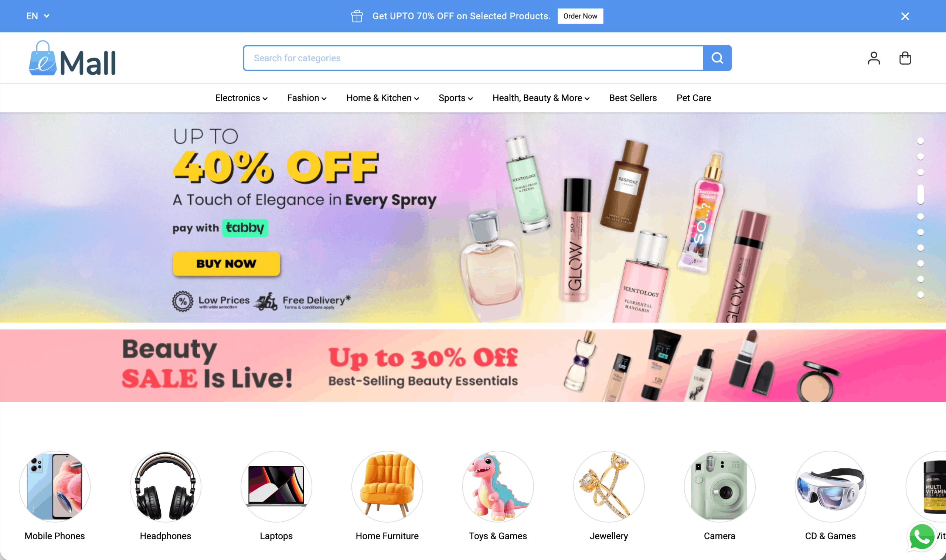This screenshot has height=560, width=946.
Task: Open the user account icon
Action: [874, 58]
